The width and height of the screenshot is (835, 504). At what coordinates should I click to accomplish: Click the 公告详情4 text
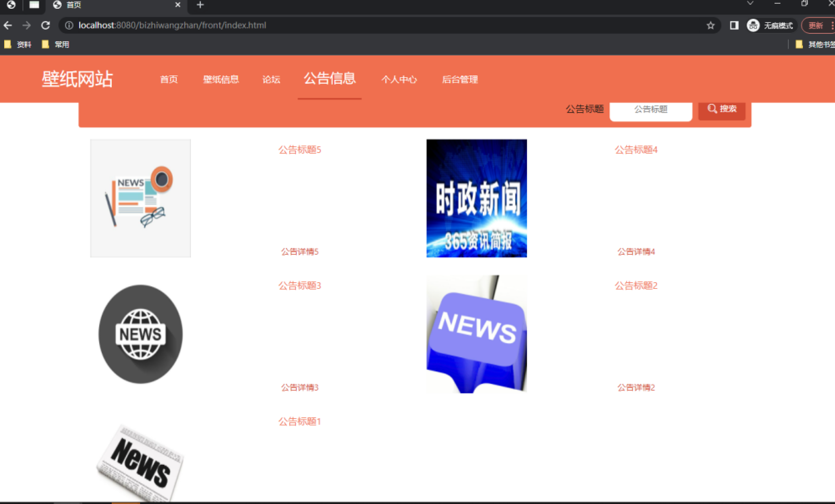(636, 251)
